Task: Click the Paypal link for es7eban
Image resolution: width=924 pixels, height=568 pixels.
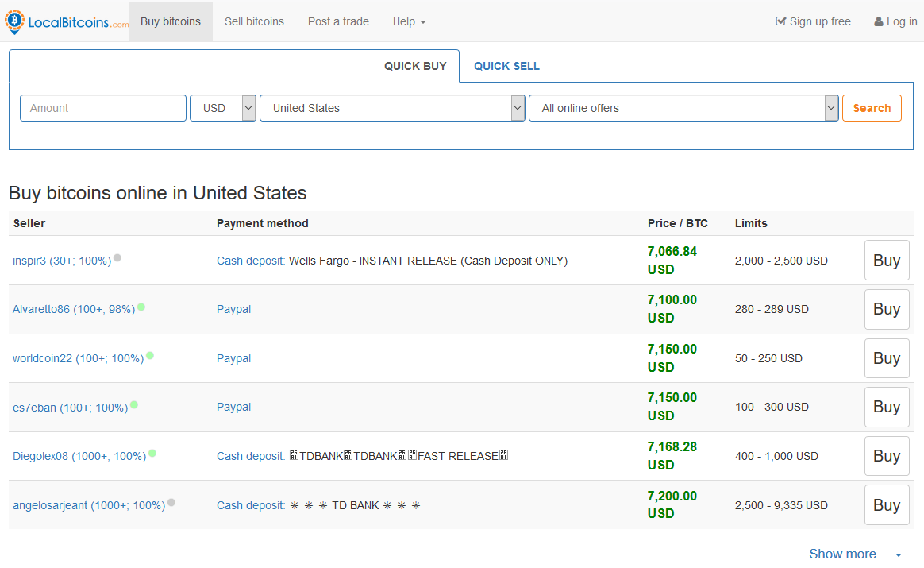Action: (x=233, y=407)
